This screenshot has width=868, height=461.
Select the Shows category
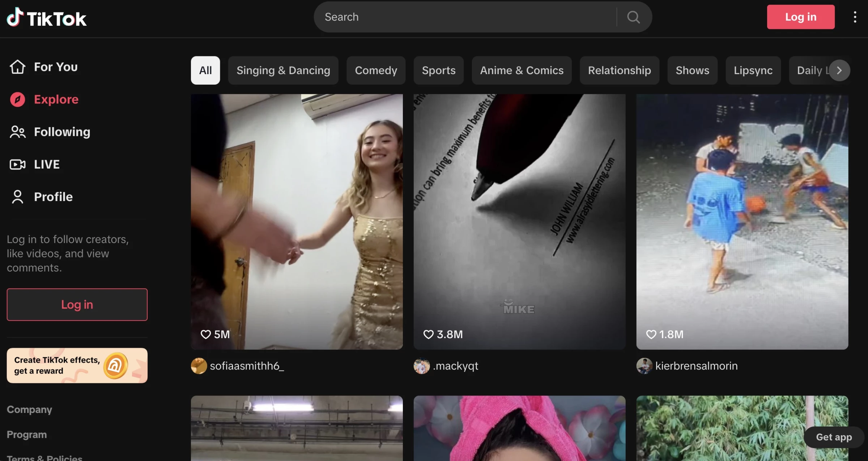693,70
